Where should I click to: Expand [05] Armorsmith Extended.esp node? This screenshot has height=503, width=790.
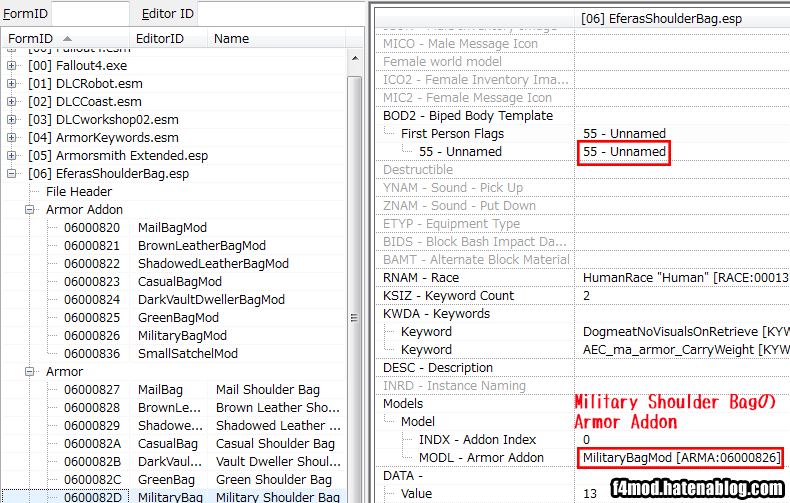[x=12, y=156]
